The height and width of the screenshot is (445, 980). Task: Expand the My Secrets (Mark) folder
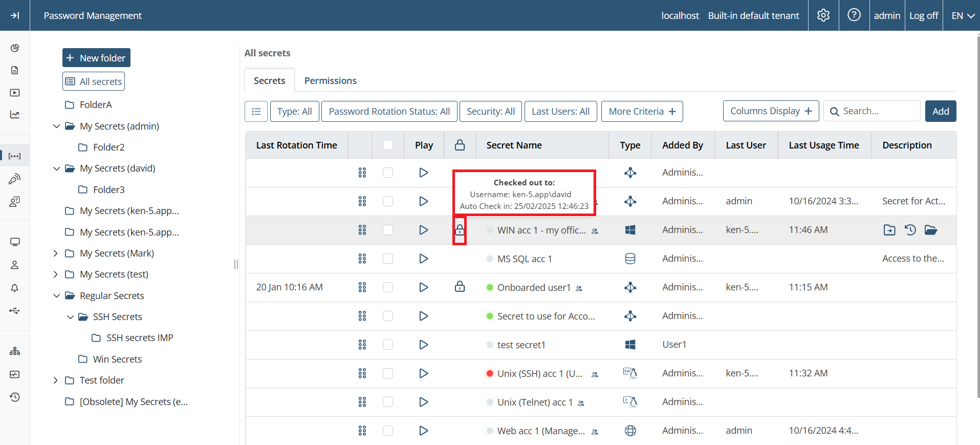[56, 253]
